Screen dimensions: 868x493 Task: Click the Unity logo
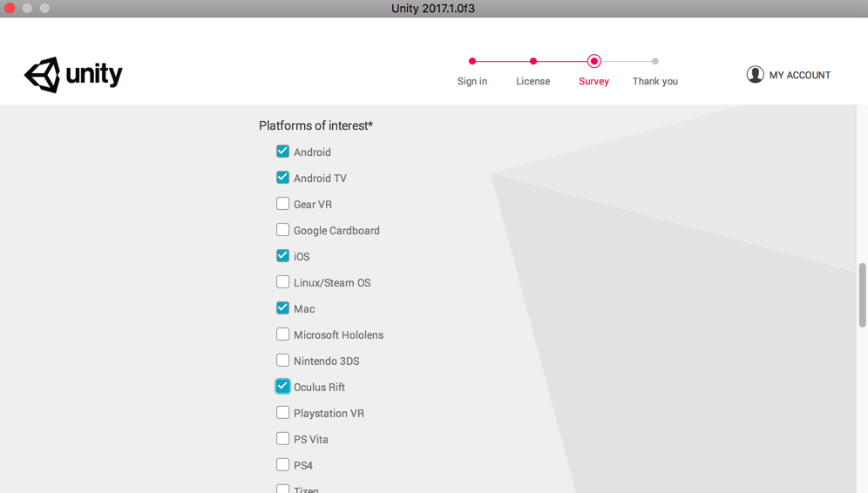[73, 75]
